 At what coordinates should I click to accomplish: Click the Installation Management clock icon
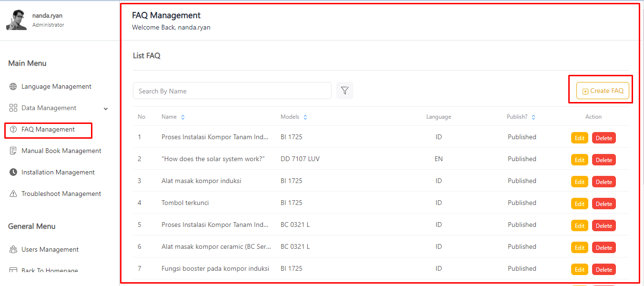[x=13, y=173]
